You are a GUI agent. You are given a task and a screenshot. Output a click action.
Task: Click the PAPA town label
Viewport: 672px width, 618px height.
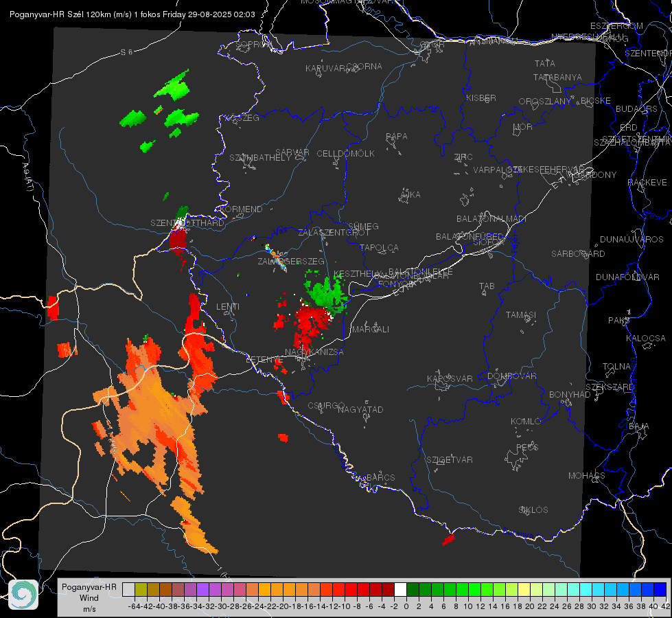point(397,137)
